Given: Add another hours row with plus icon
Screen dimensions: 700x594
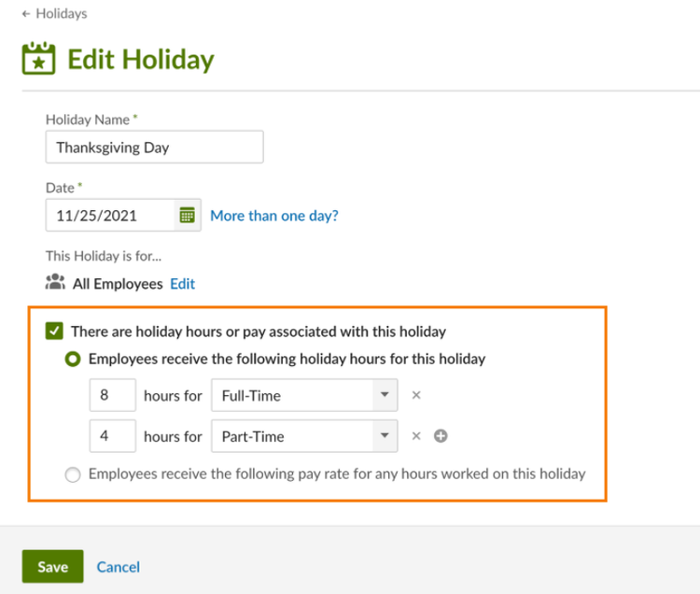Looking at the screenshot, I should click(441, 436).
